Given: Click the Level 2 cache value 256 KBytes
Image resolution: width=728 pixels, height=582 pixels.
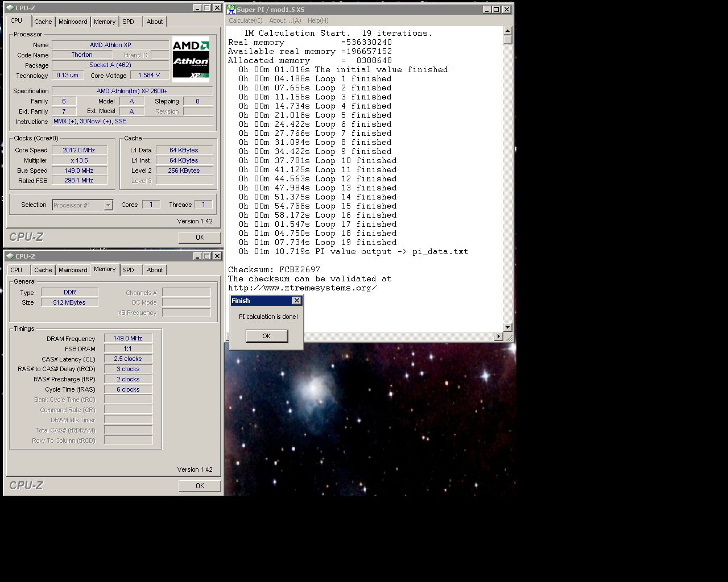Looking at the screenshot, I should click(184, 171).
